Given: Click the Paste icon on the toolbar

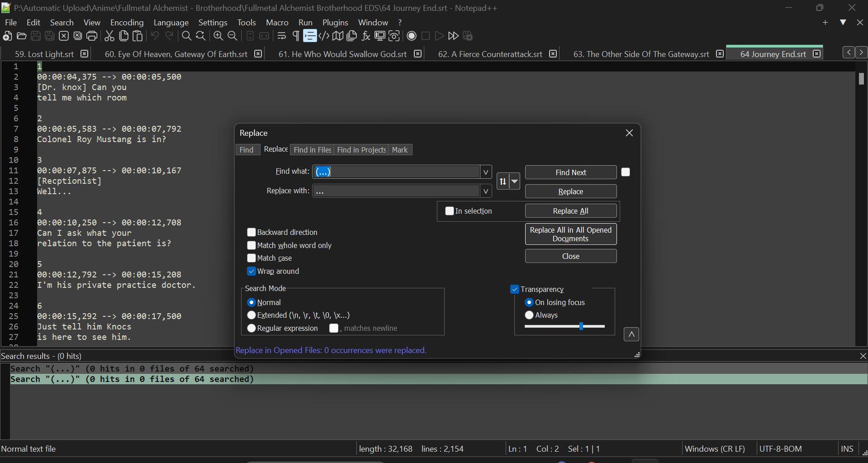Looking at the screenshot, I should [x=138, y=36].
